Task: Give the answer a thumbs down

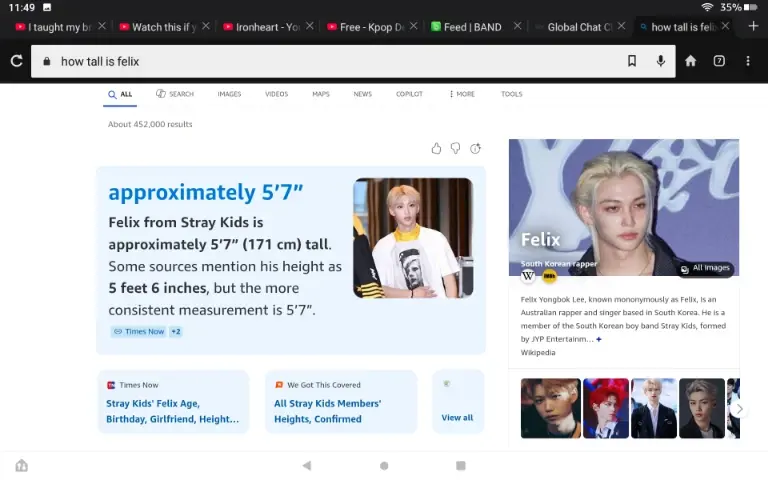Action: tap(456, 148)
